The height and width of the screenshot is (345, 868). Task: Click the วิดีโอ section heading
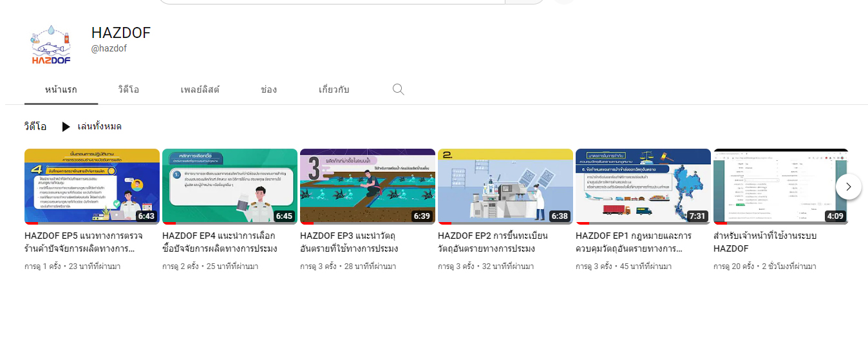click(x=35, y=127)
